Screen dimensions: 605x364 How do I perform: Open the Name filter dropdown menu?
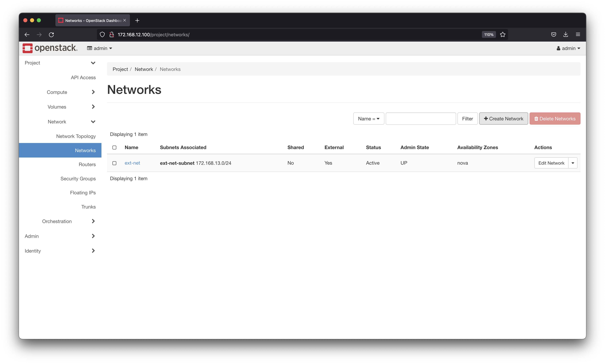point(368,119)
